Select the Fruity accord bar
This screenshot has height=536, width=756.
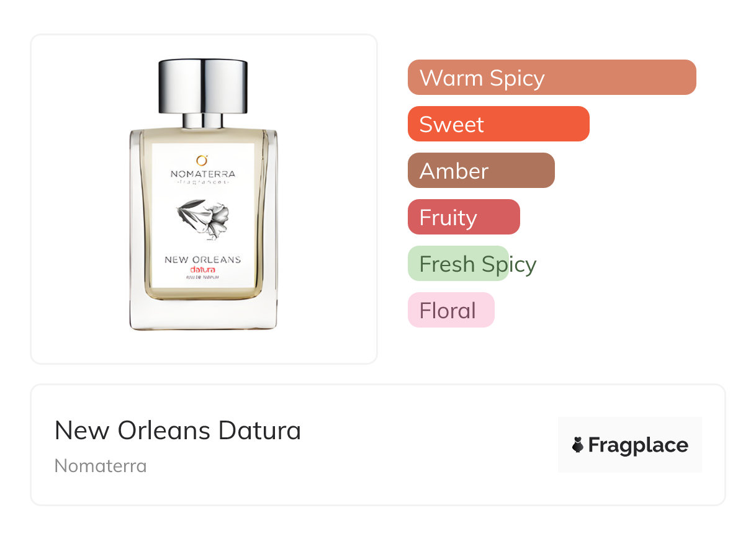[464, 217]
